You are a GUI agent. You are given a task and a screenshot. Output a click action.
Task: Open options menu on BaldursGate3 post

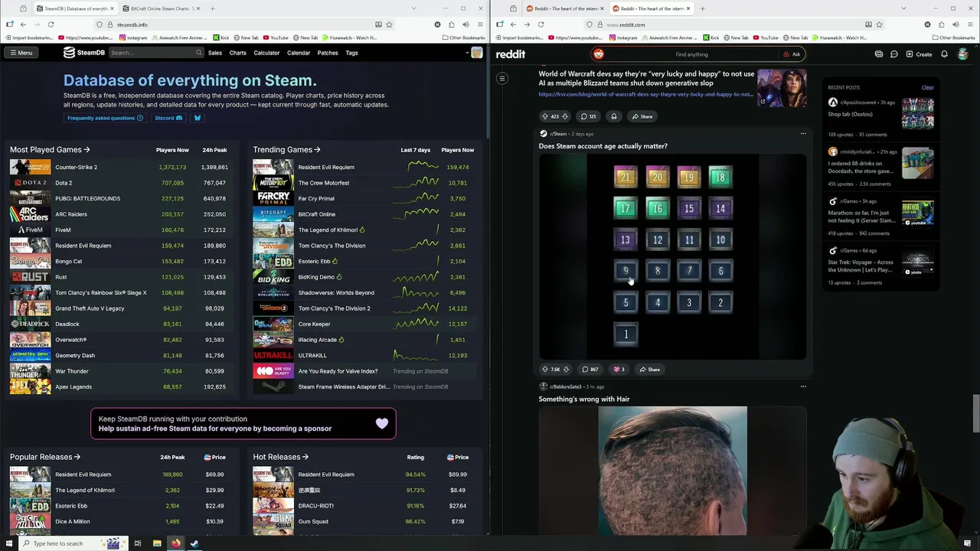(x=803, y=386)
